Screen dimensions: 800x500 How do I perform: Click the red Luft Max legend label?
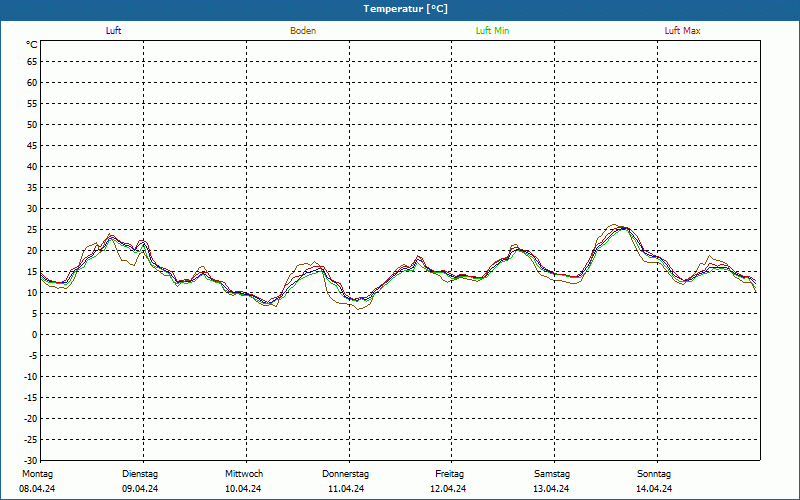click(682, 31)
